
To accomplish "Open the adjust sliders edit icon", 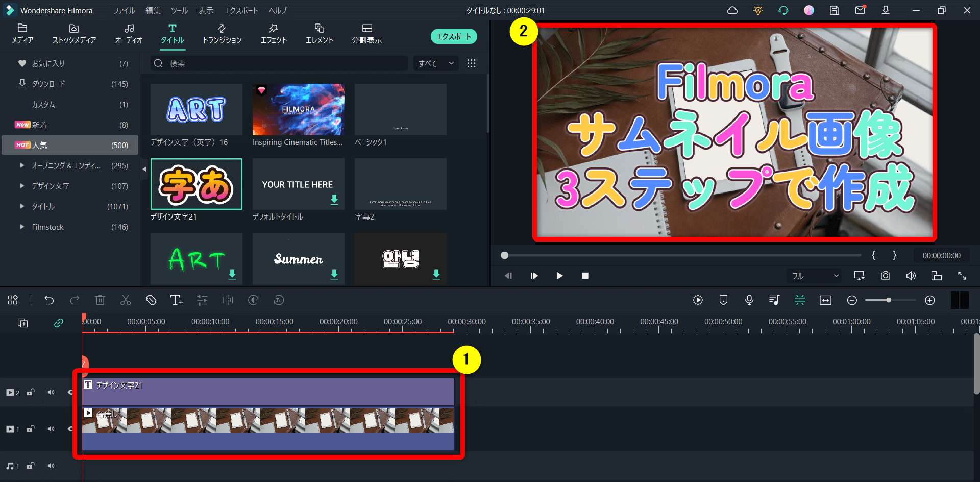I will click(x=202, y=300).
